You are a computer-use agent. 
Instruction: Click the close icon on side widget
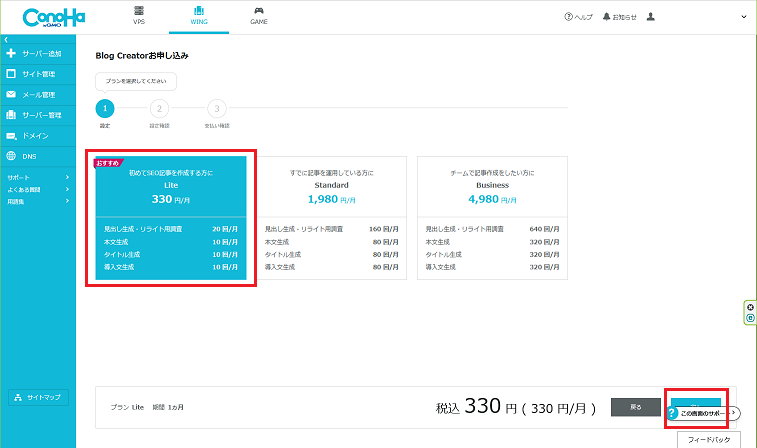click(x=750, y=307)
